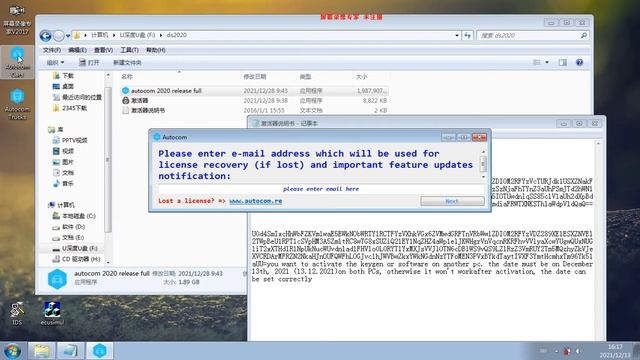Open the view options dropdown arrow
The height and width of the screenshot is (360, 640).
(547, 62)
